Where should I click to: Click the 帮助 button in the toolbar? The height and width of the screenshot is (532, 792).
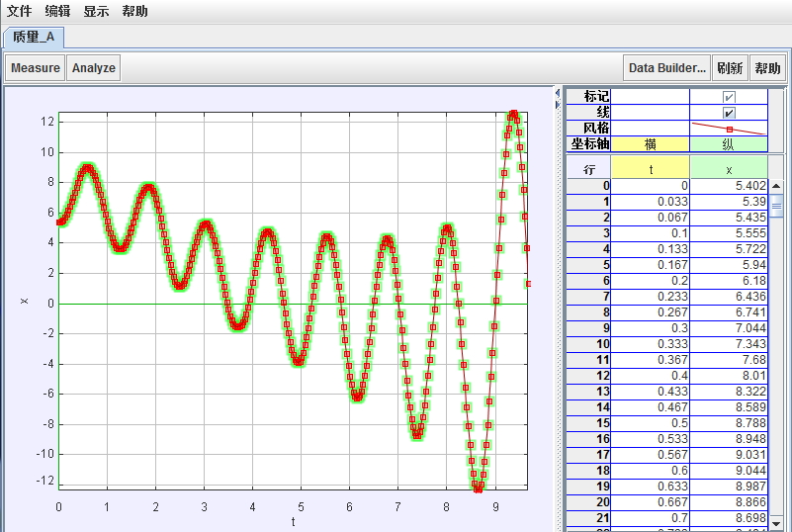pos(767,67)
